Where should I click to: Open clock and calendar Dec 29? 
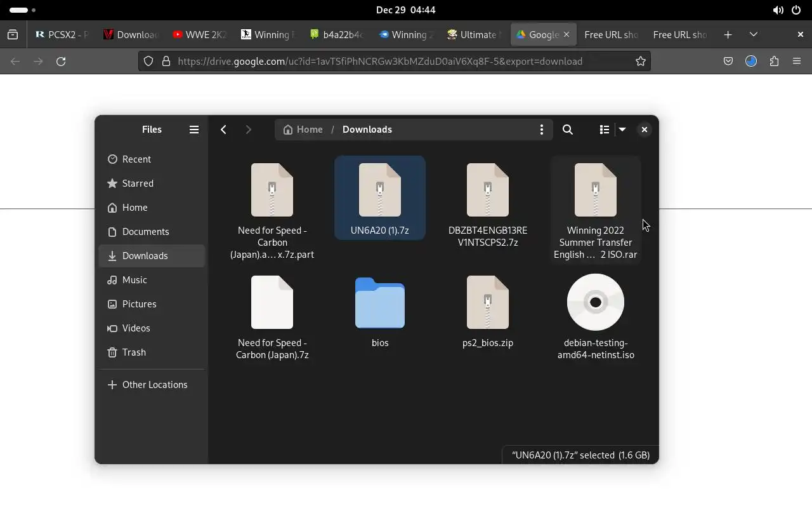405,10
